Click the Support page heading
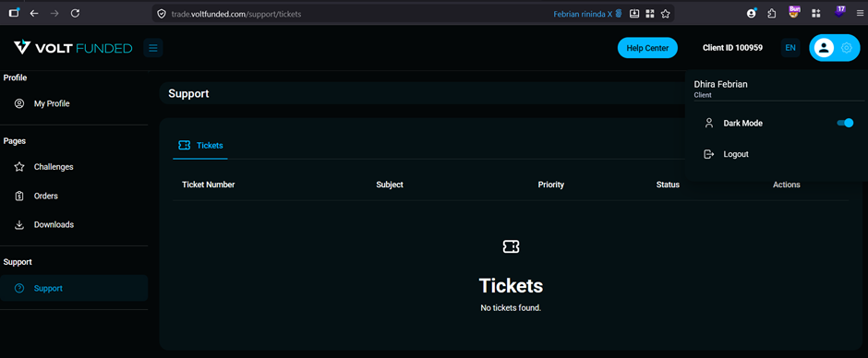868x358 pixels. (x=188, y=93)
